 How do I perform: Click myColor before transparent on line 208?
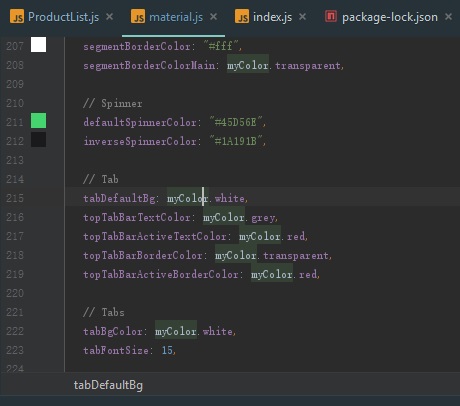point(248,65)
